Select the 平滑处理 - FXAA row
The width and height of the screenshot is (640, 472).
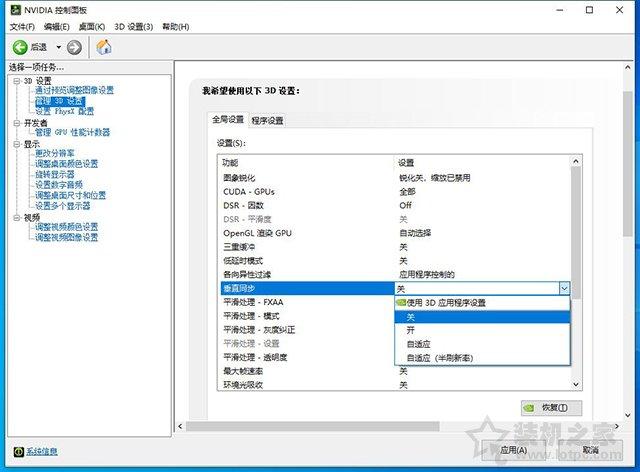tap(307, 303)
